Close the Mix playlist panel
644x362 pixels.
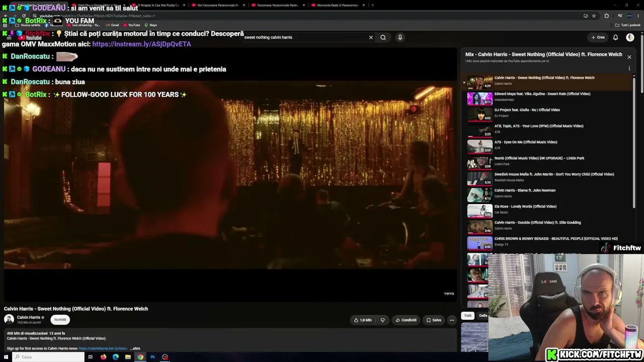[x=629, y=57]
